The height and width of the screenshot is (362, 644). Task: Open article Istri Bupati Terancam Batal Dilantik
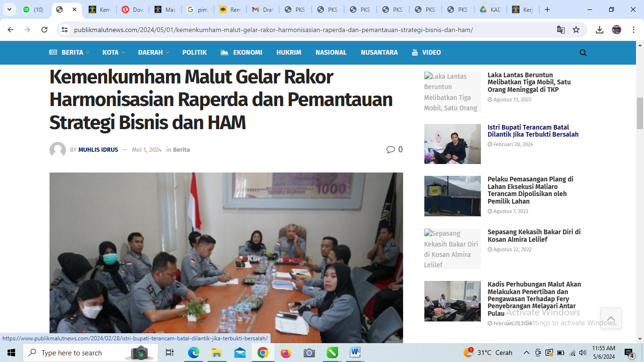533,131
